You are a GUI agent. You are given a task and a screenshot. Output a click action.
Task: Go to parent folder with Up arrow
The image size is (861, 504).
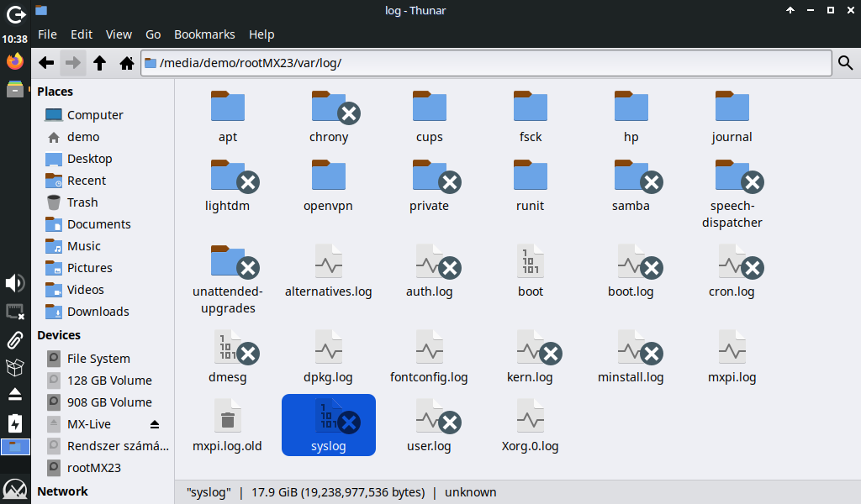tap(99, 63)
